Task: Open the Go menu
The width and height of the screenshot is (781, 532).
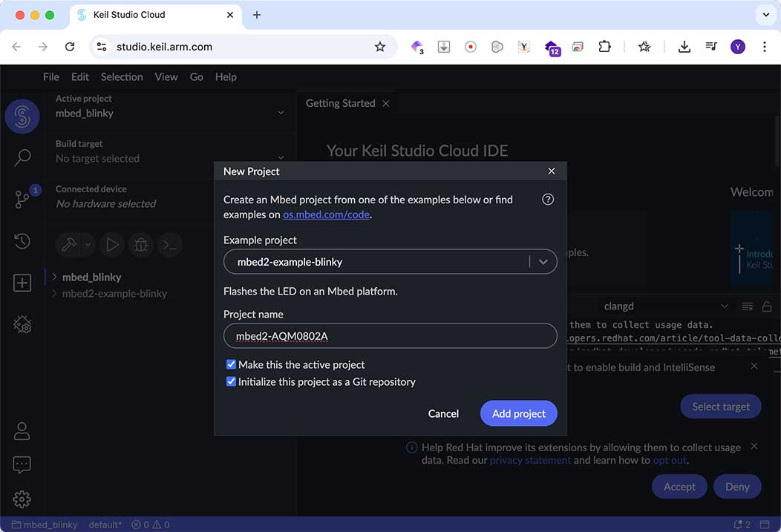Action: tap(196, 76)
